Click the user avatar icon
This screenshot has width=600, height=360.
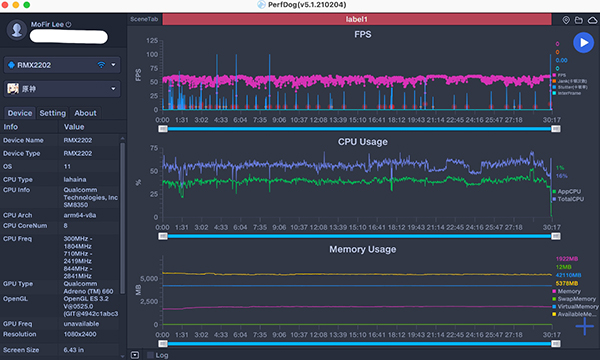[x=16, y=29]
